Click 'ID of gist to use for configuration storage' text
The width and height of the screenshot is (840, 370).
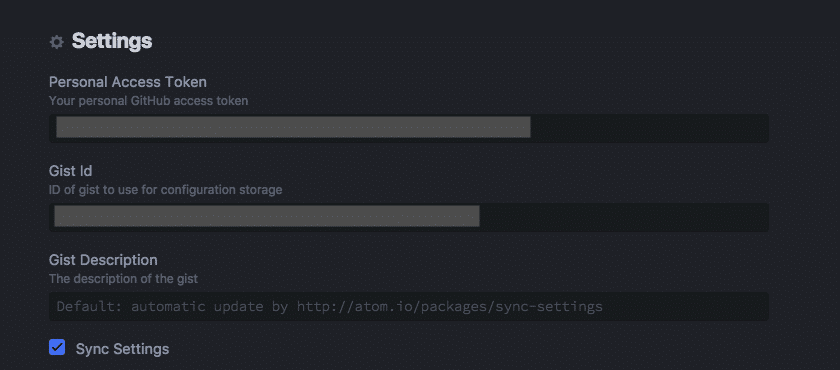[166, 190]
